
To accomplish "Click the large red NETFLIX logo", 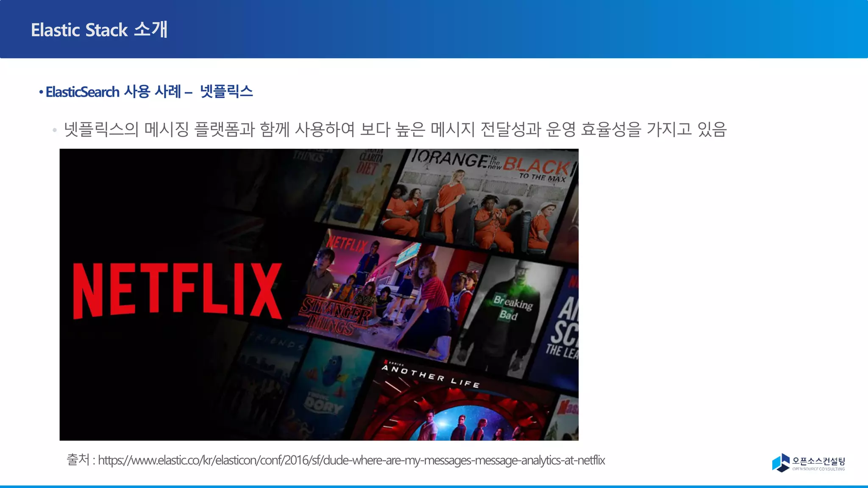I will click(x=177, y=291).
